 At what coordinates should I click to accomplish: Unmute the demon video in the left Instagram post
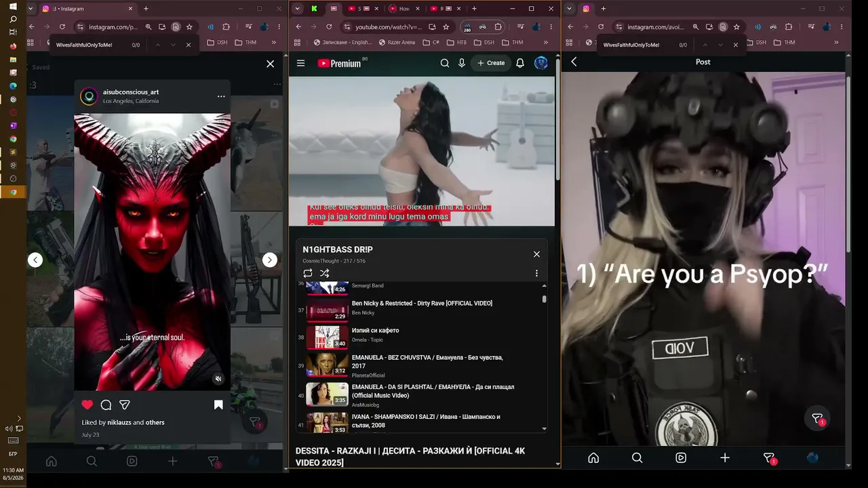coord(218,379)
